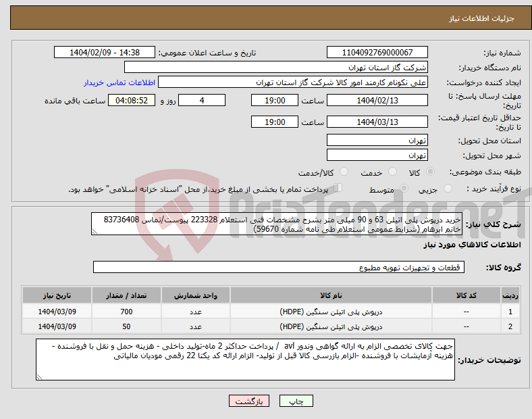Viewport: 532px width, 419px height.
Task: Click the remaining days field 4
Action: tap(202, 100)
